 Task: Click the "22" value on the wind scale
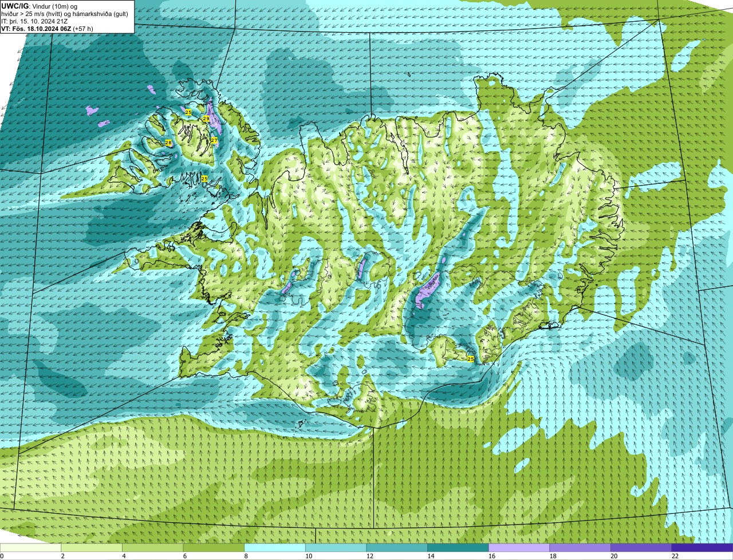click(675, 556)
